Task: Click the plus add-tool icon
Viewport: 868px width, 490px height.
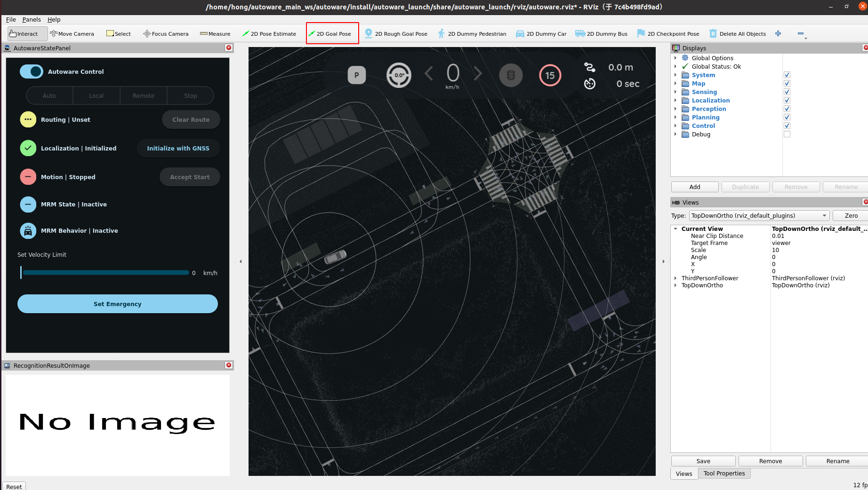Action: pos(778,33)
